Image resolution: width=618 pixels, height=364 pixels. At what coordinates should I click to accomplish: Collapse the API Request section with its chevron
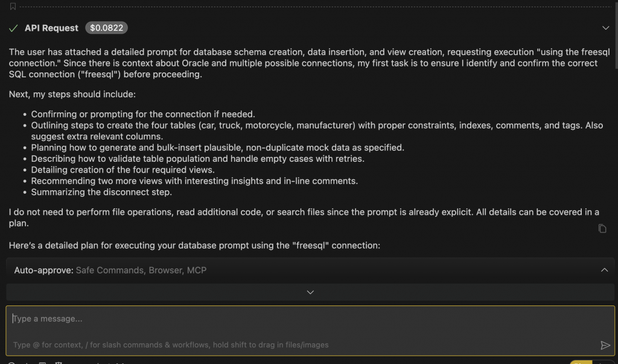[606, 28]
